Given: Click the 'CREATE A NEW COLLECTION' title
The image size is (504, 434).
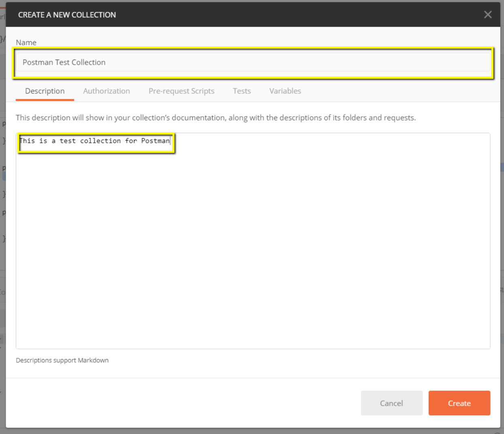Looking at the screenshot, I should (x=67, y=15).
